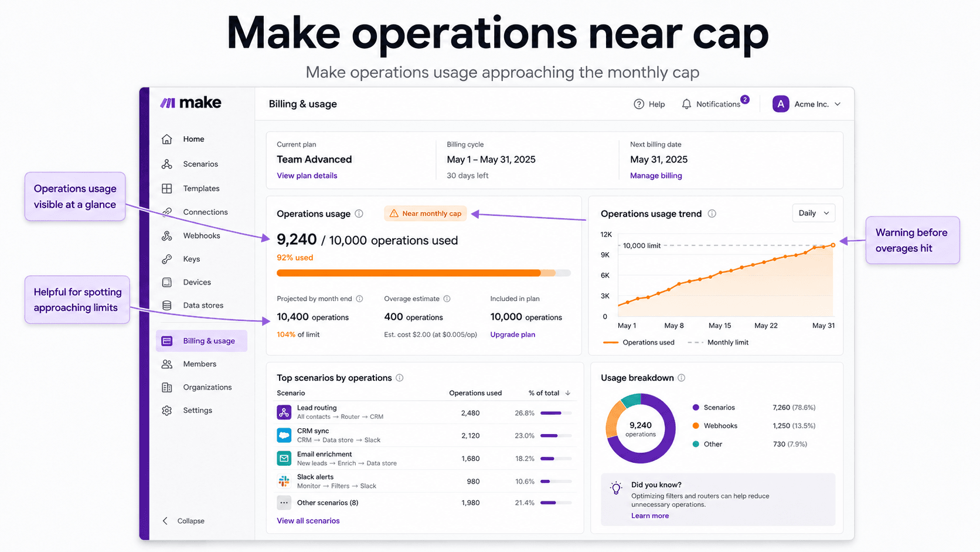Click the Email enrichment scenario name
The image size is (980, 552).
325,454
